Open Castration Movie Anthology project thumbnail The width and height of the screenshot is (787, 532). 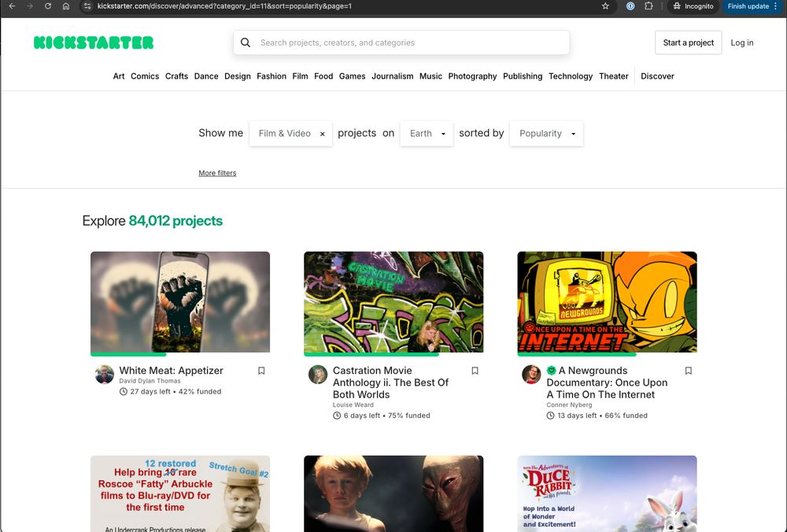[393, 301]
